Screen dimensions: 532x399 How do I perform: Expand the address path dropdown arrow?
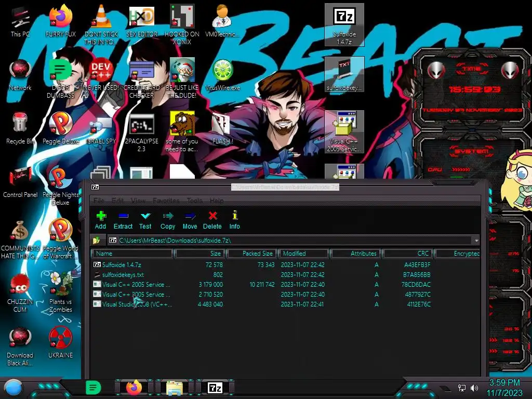point(476,241)
